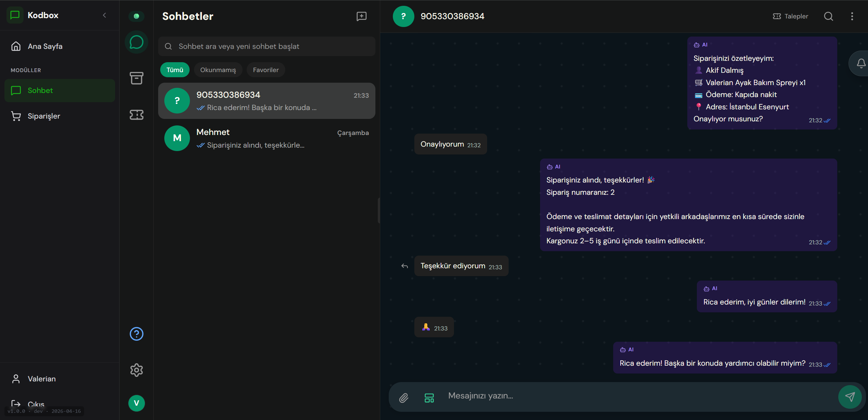Collapse the sidebar with the chevron arrow
The image size is (868, 420).
coord(105,15)
